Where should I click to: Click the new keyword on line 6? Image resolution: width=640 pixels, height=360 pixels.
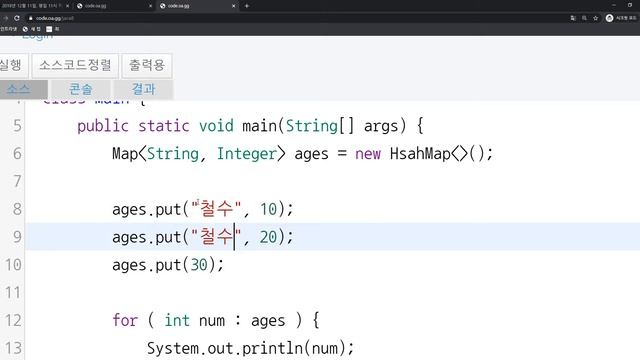368,154
